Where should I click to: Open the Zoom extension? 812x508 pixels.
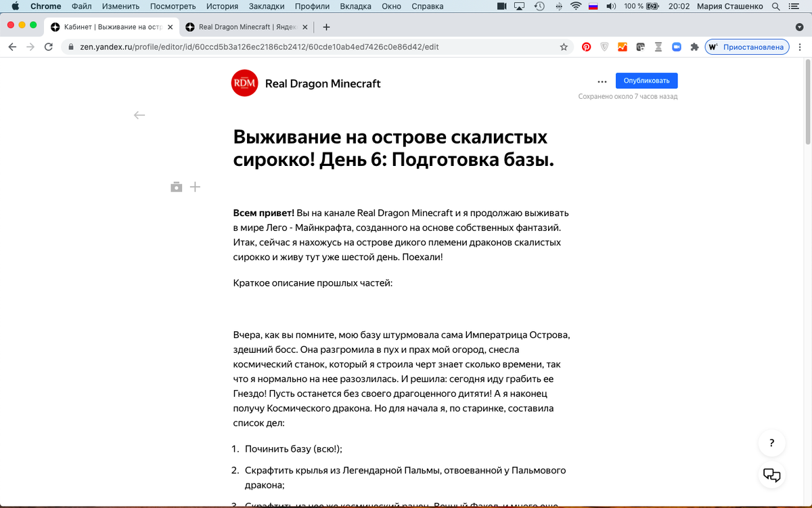[x=675, y=47]
